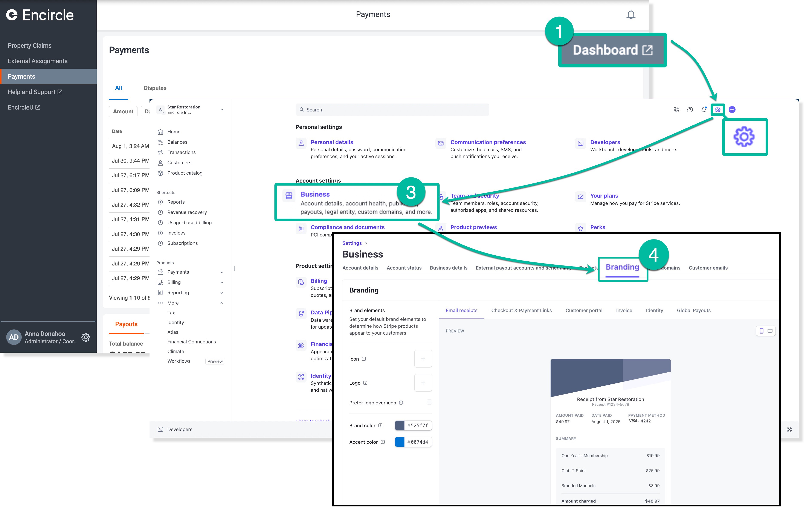Select the Disputes tab
The image size is (812, 509).
tap(155, 88)
